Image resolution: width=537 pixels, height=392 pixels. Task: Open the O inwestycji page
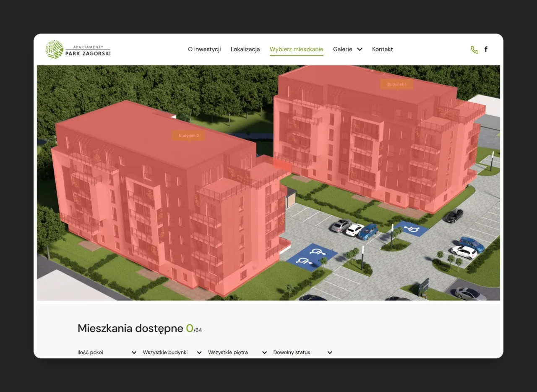(204, 49)
